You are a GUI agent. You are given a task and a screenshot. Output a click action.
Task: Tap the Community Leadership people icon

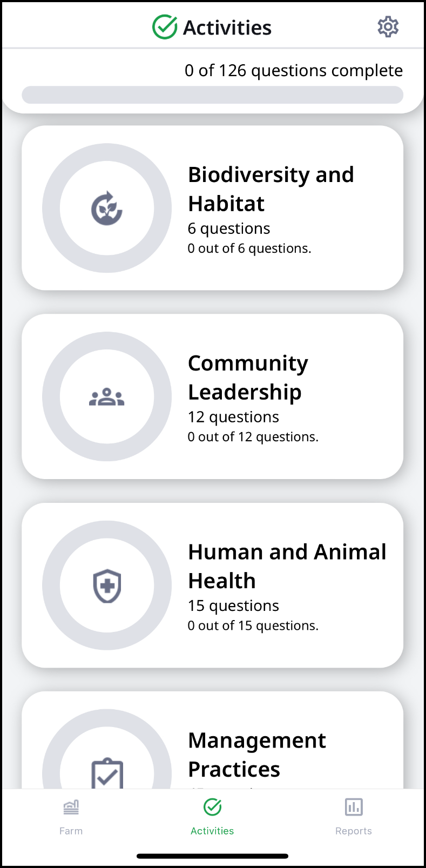point(107,396)
